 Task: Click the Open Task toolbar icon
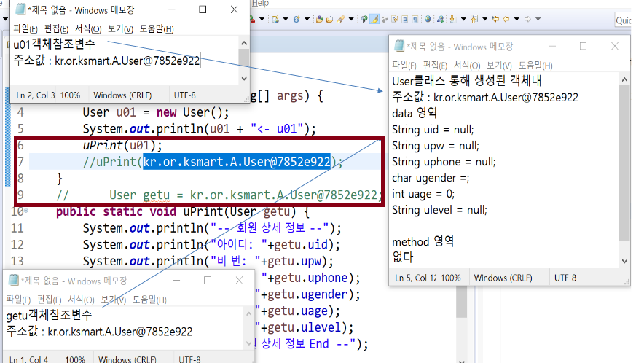tap(330, 20)
